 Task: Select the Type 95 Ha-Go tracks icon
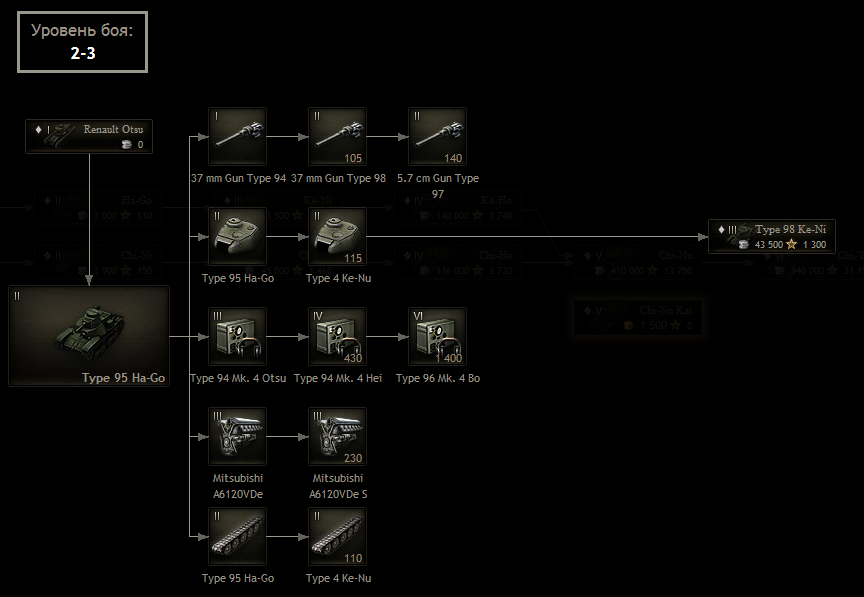(x=238, y=537)
